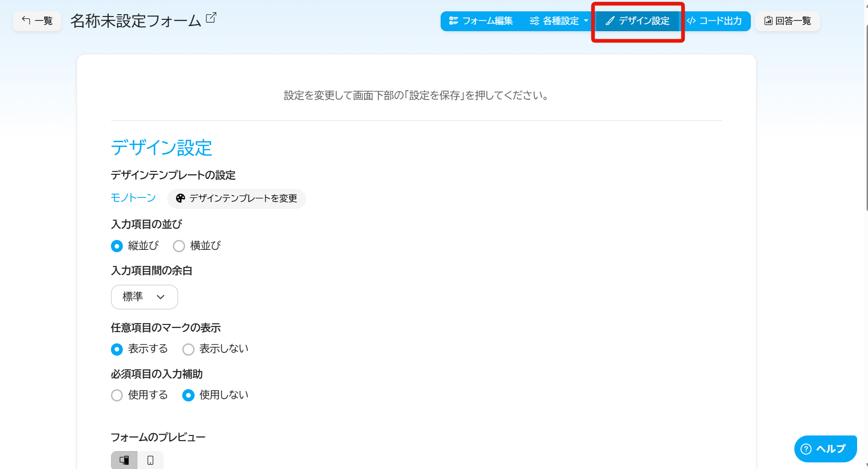Select 縦並び layout radio button
This screenshot has width=868, height=469.
(x=117, y=246)
